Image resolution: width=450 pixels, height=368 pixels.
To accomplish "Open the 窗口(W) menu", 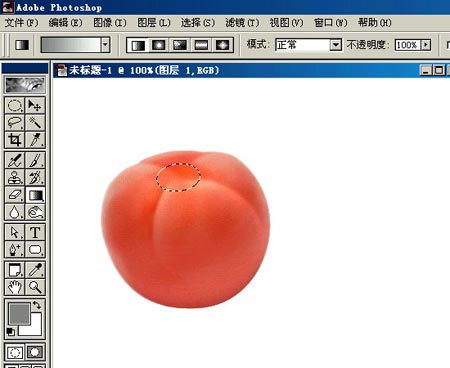I will (331, 23).
